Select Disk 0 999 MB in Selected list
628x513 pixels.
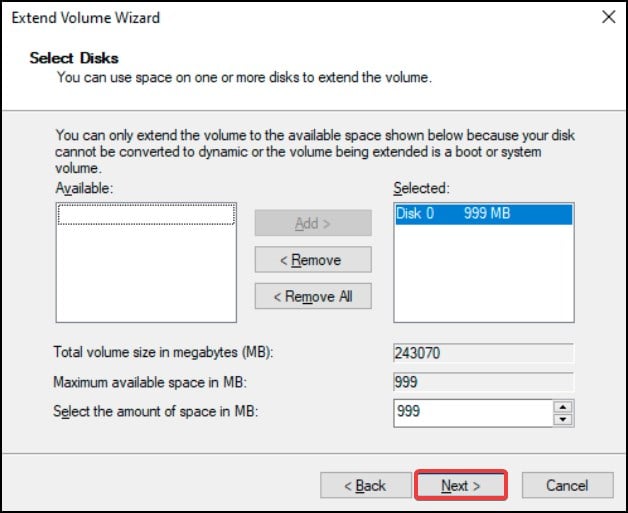click(484, 214)
